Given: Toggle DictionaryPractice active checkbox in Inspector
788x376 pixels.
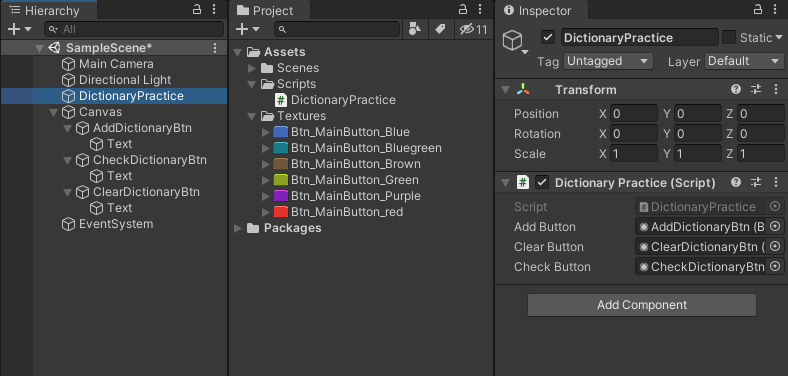Looking at the screenshot, I should (x=548, y=37).
